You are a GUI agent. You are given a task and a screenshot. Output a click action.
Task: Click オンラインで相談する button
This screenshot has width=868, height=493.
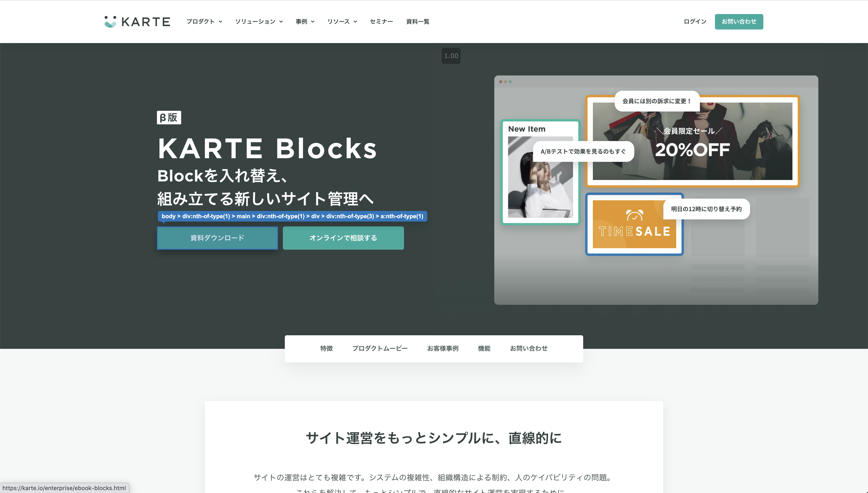coord(343,238)
